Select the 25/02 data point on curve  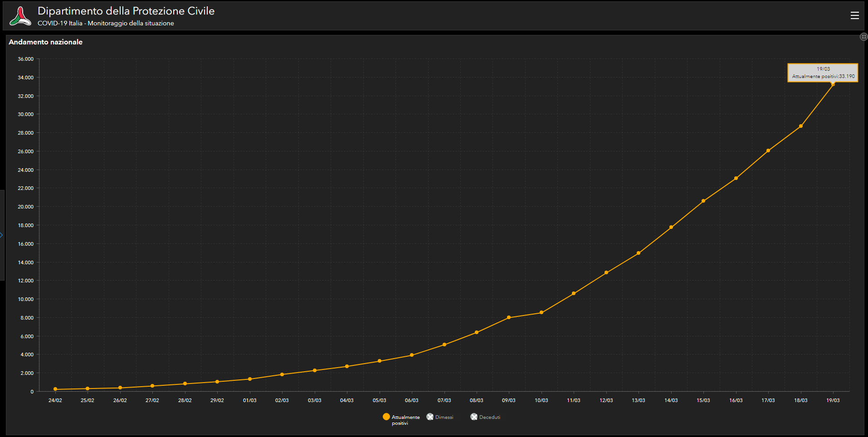[88, 388]
